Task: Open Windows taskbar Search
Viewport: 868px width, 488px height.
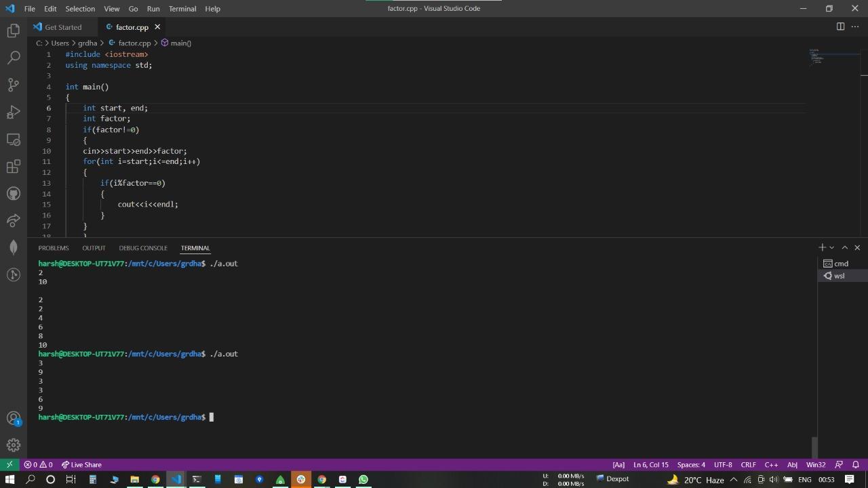Action: coord(30,479)
